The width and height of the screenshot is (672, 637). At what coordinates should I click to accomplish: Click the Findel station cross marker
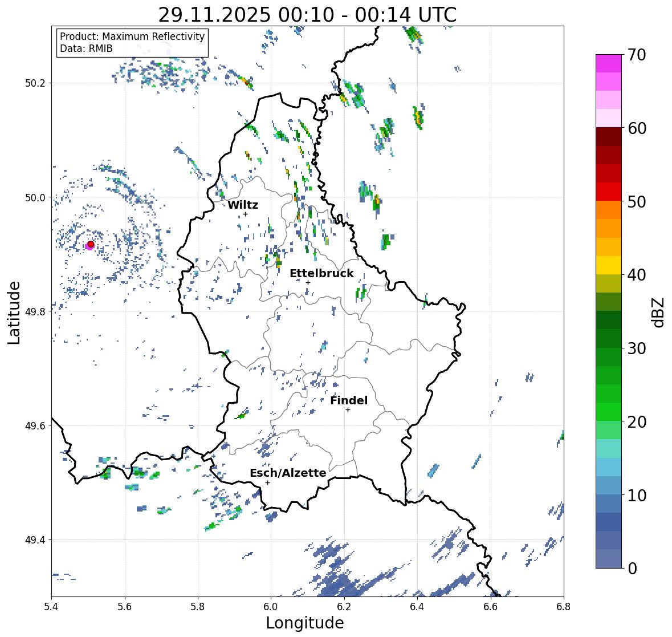point(348,410)
